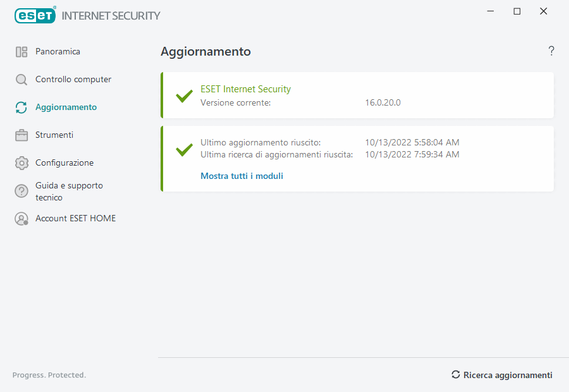Click the Account ESET HOME user icon

coord(21,219)
